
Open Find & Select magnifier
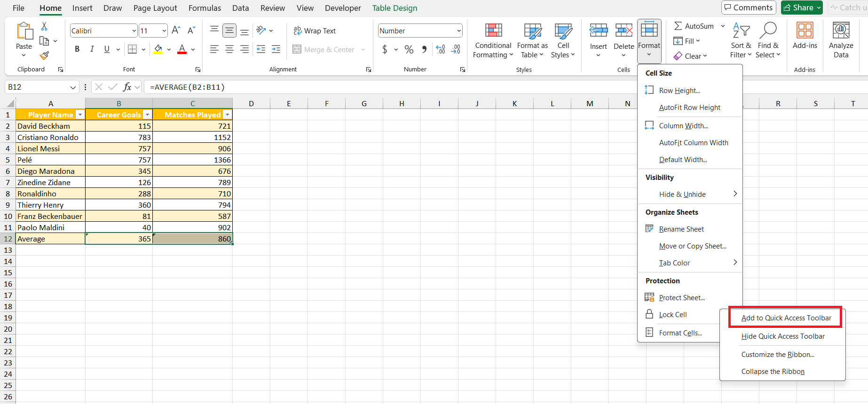(768, 41)
